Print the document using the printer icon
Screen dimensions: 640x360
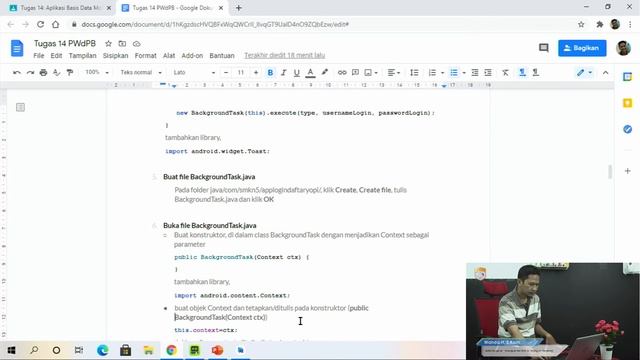(x=43, y=73)
